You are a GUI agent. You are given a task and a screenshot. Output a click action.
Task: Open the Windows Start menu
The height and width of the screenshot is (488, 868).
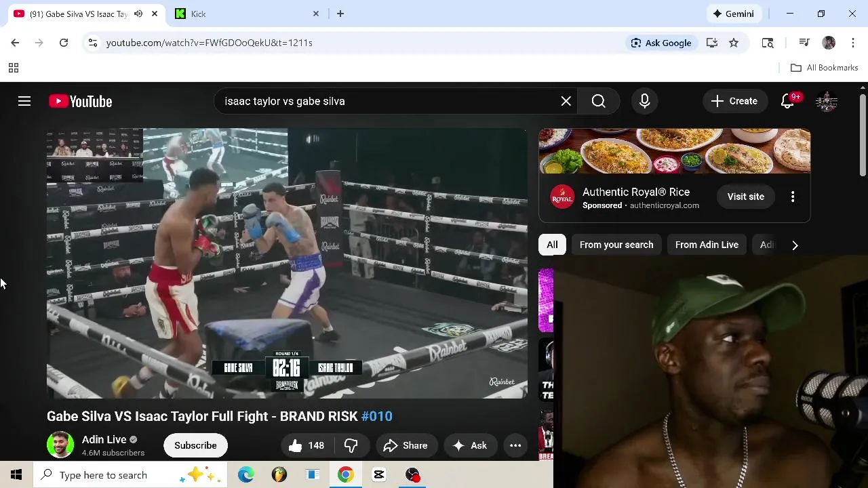click(16, 475)
